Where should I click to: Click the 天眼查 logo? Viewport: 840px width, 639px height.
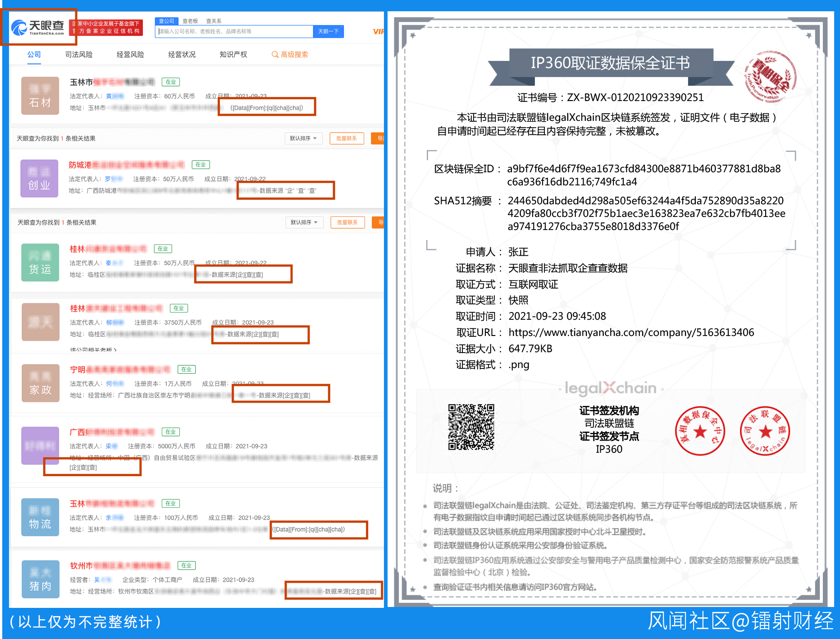pyautogui.click(x=38, y=28)
